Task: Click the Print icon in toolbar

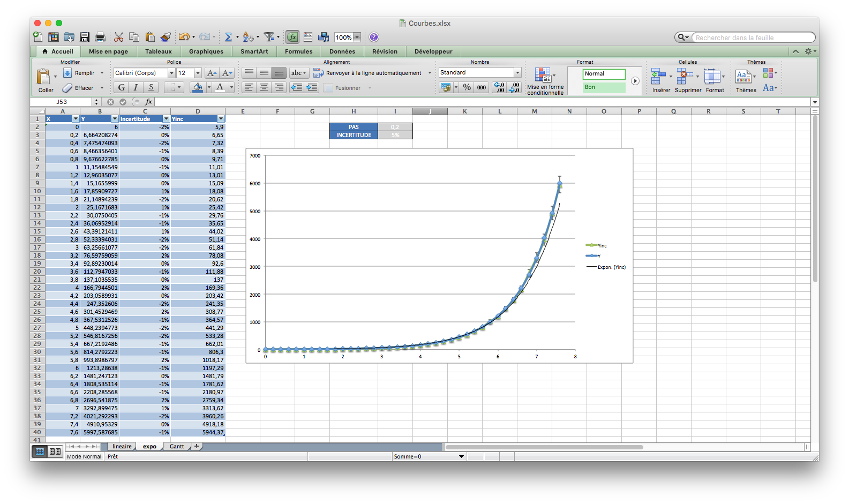Action: pos(100,37)
